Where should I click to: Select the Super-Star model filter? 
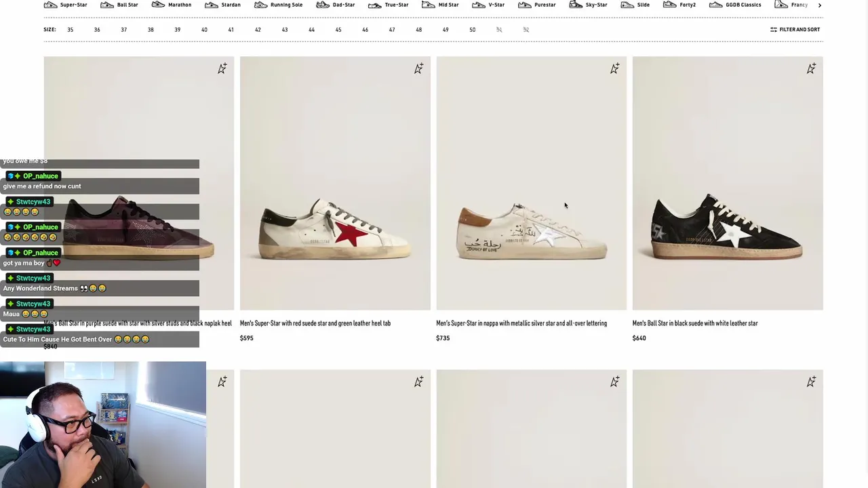click(x=66, y=5)
